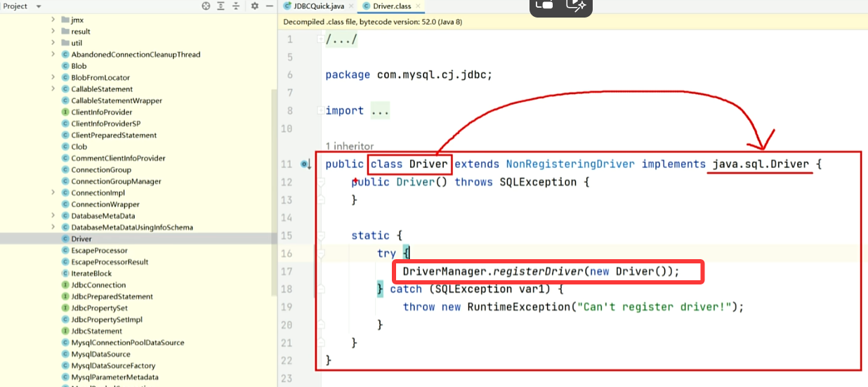
Task: Hide the Project panel with minus icon
Action: pyautogui.click(x=270, y=6)
